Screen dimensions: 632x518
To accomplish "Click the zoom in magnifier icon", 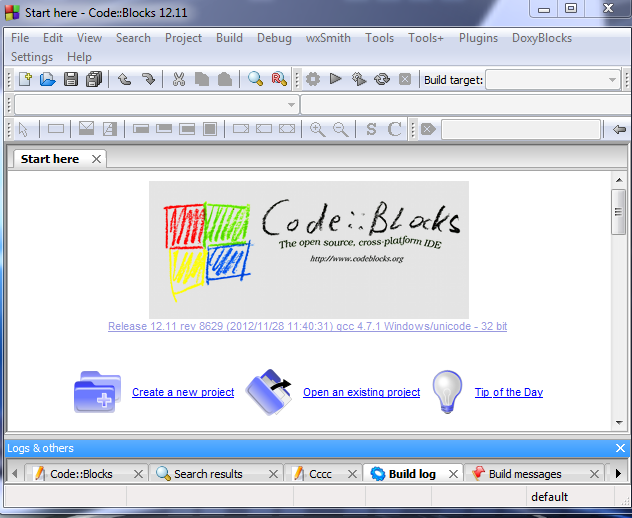I will [x=317, y=129].
